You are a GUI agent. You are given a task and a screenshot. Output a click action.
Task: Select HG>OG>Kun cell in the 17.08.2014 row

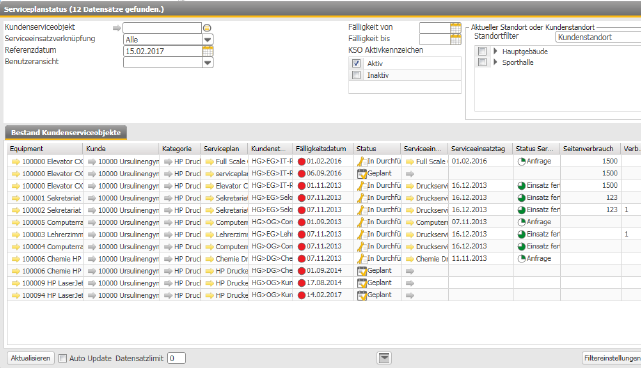pos(272,283)
